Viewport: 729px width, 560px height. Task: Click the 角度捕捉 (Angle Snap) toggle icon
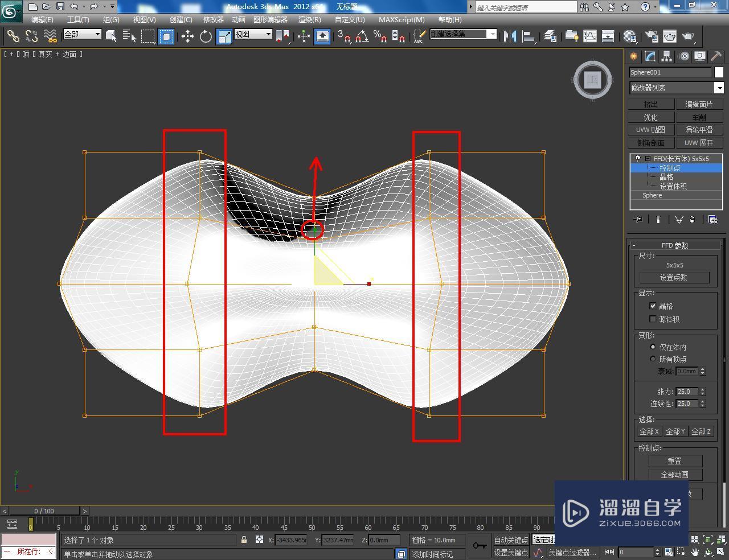click(361, 36)
